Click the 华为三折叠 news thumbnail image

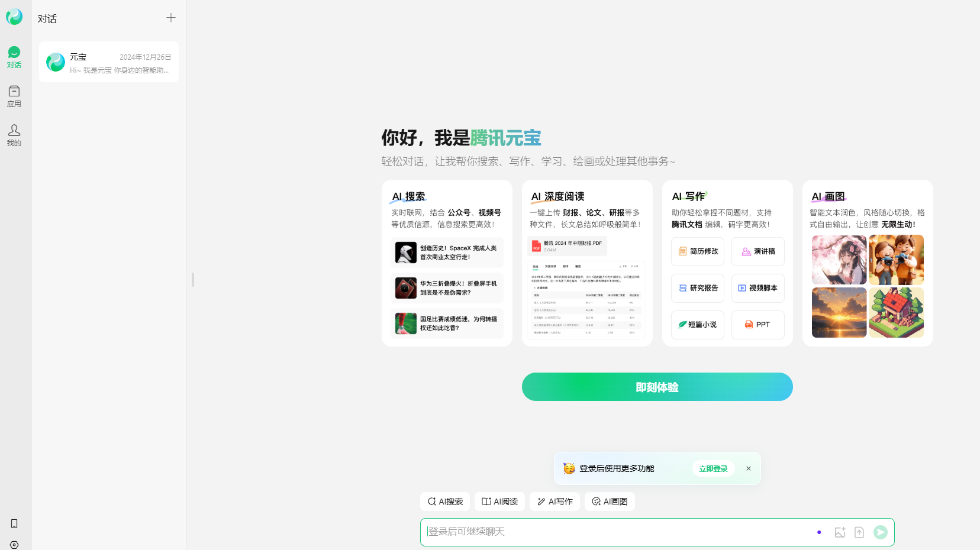click(406, 288)
